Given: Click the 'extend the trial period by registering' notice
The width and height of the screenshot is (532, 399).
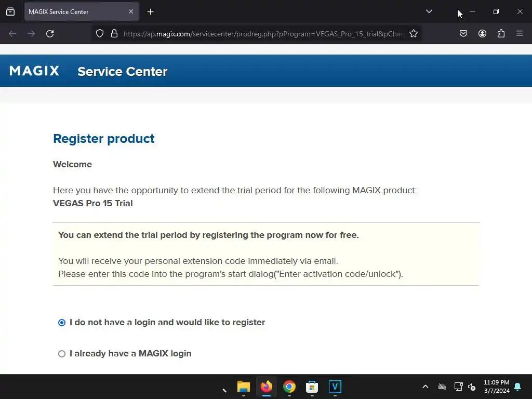Looking at the screenshot, I should (208, 235).
